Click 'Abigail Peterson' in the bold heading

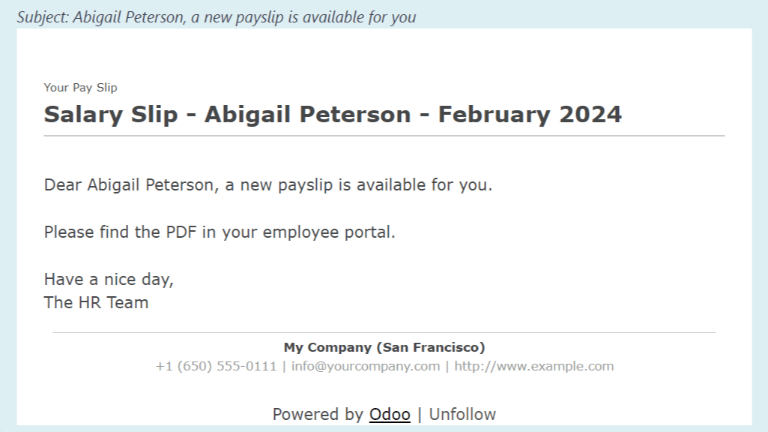click(x=307, y=114)
